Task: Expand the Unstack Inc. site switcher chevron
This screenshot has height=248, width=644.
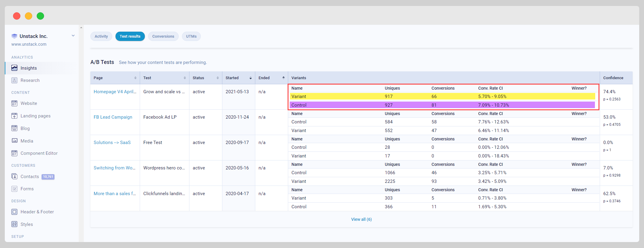Action: (73, 36)
